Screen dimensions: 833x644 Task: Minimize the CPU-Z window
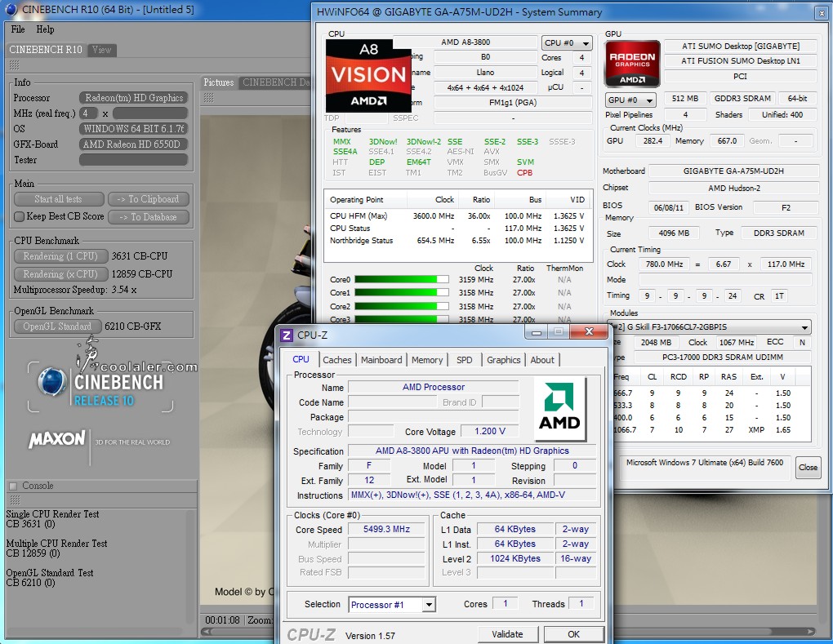coord(537,332)
